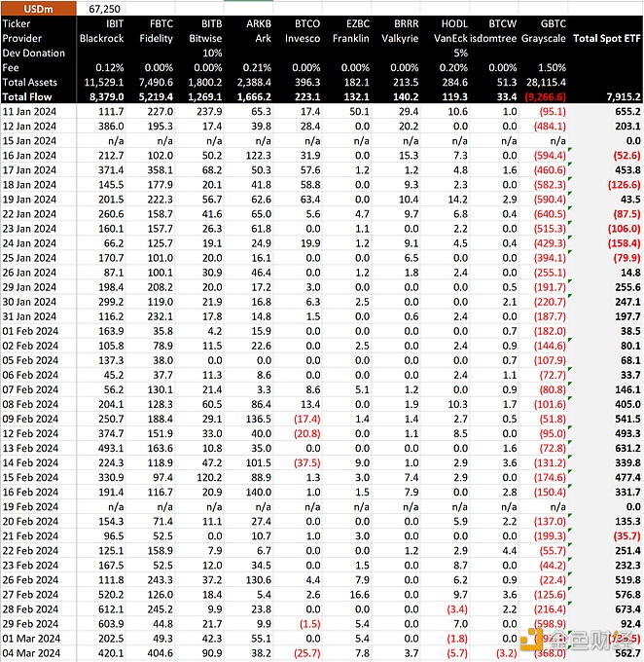Screen dimensions: 644x662
Task: Select the 17 Jan 2024 date cell
Action: 29,170
